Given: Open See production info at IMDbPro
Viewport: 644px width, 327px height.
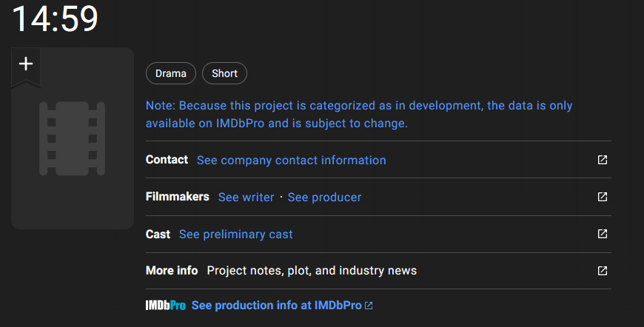Looking at the screenshot, I should coord(276,306).
